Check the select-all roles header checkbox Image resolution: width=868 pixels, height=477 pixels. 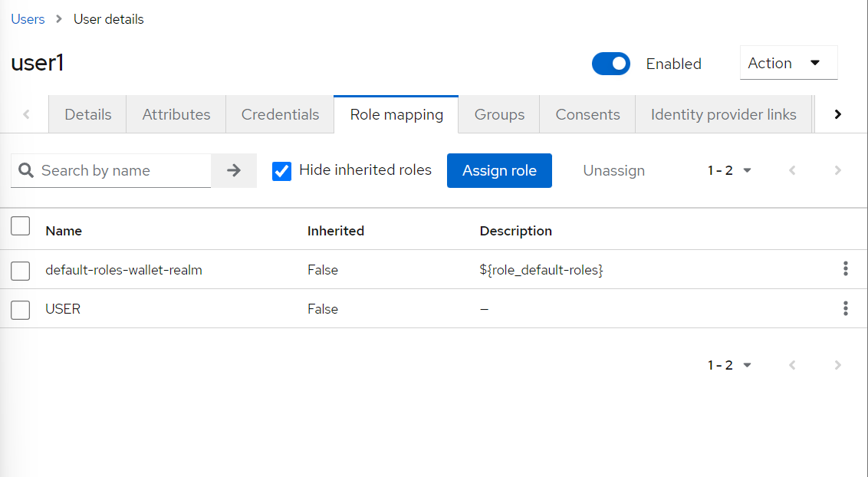[21, 226]
